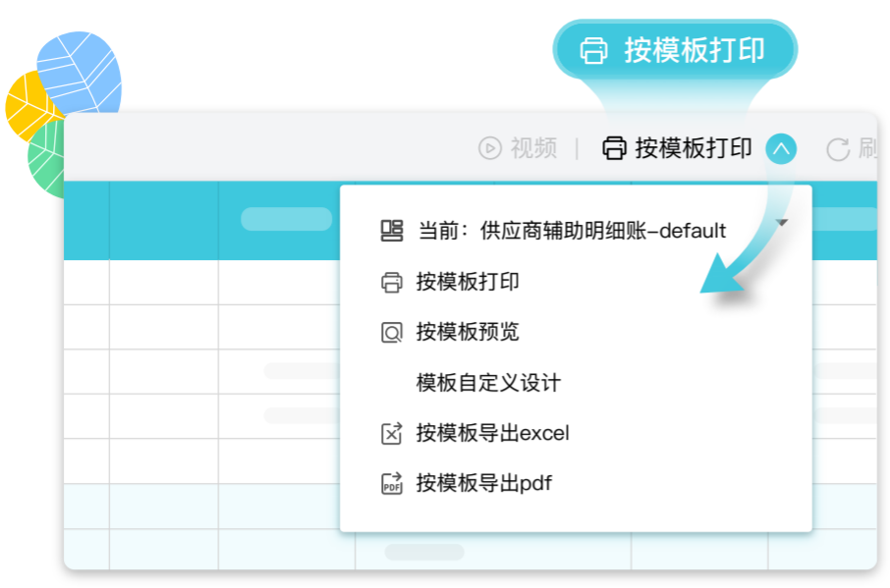
Task: Click the magnifier preview icon in the menu
Action: pos(392,332)
